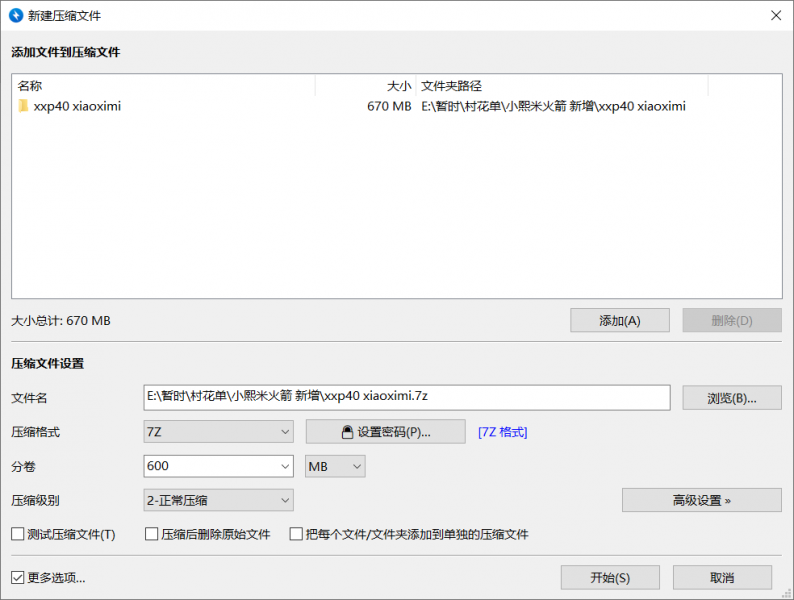Click the 文件名 path input field
Image resolution: width=794 pixels, height=600 pixels.
click(407, 397)
